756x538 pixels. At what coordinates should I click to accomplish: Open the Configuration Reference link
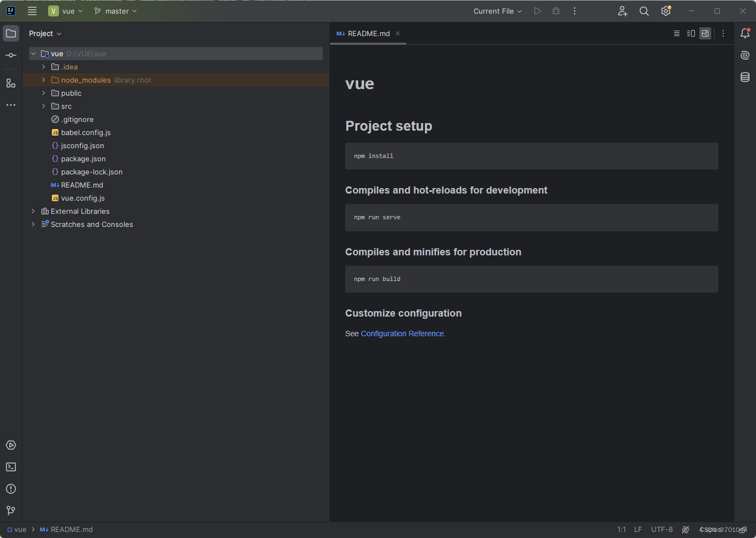pos(402,334)
